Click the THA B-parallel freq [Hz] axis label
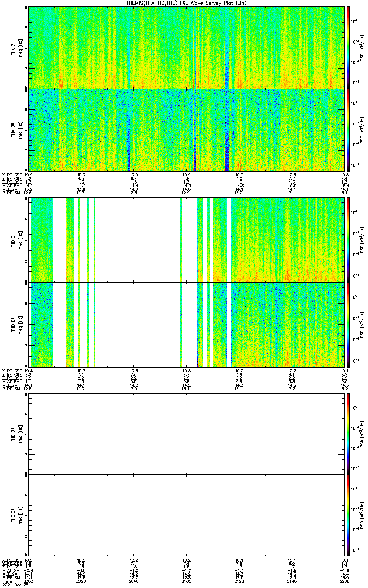Image resolution: width=368 pixels, height=588 pixels. pyautogui.click(x=21, y=129)
